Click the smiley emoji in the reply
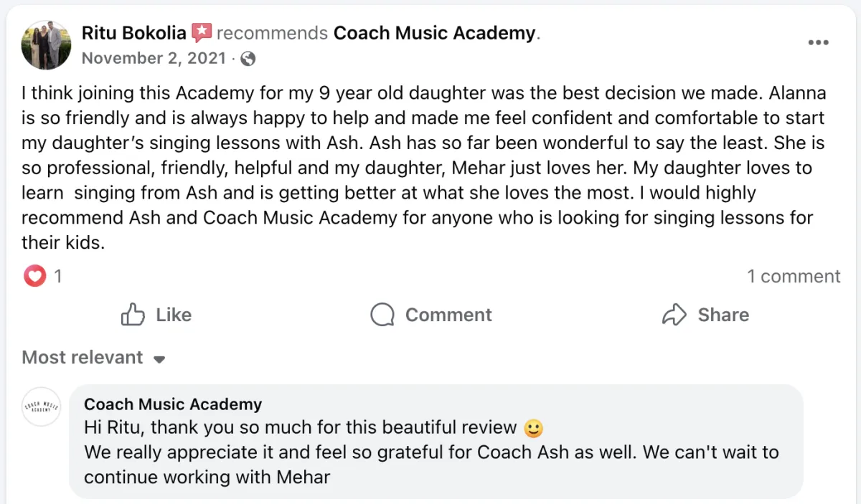Viewport: 861px width, 504px height. click(x=533, y=429)
